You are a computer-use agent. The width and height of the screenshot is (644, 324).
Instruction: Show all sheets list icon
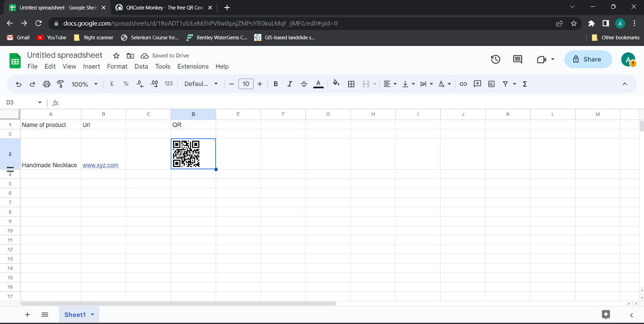pos(45,314)
